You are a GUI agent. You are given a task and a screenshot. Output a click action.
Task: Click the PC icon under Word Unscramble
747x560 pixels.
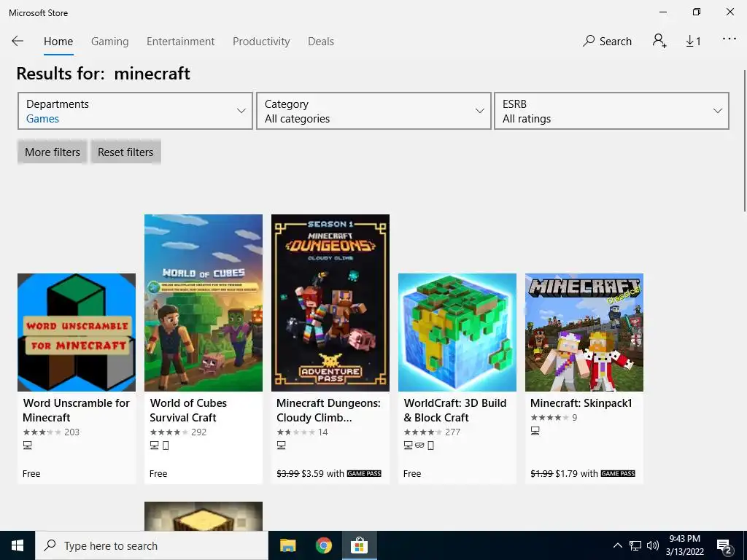pyautogui.click(x=28, y=446)
